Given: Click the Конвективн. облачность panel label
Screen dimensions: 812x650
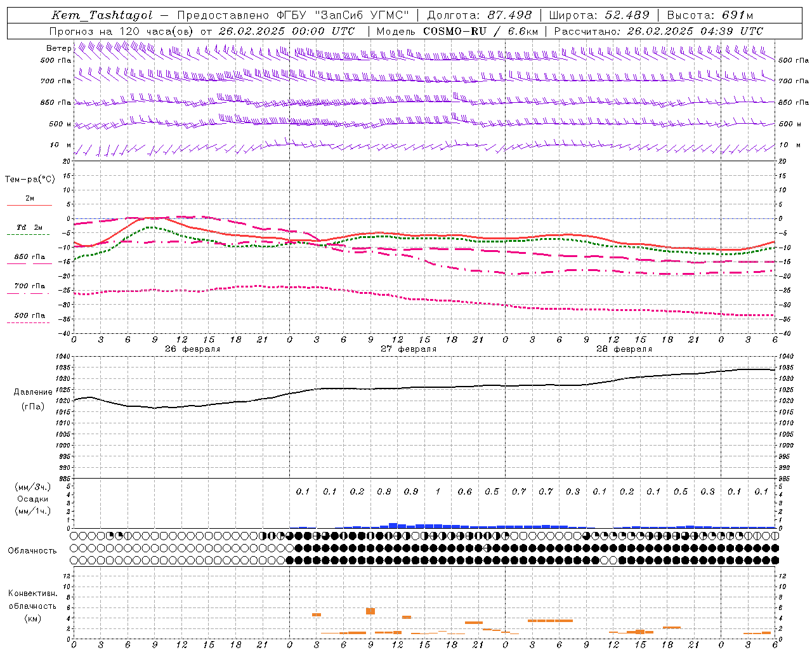Looking at the screenshot, I should point(32,606).
